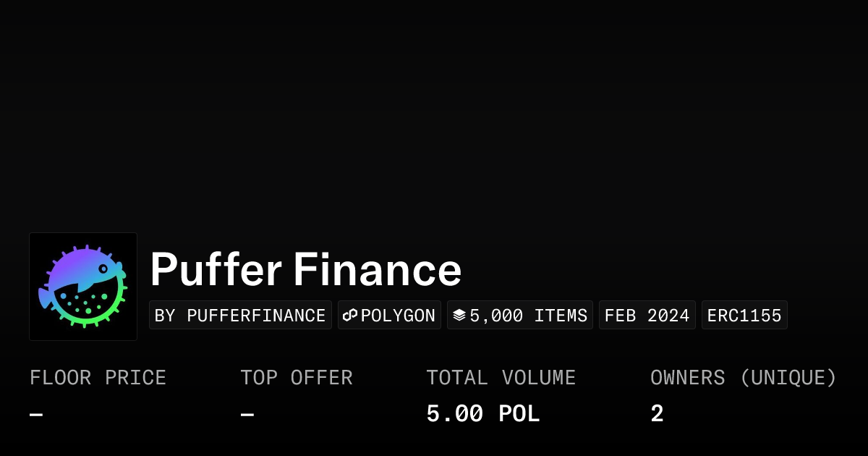Click the 5.00 volume number

point(454,414)
